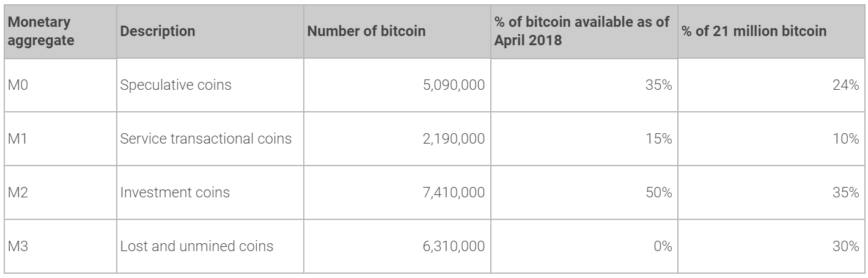This screenshot has width=868, height=278.
Task: Click the M2 row label
Action: click(x=16, y=192)
